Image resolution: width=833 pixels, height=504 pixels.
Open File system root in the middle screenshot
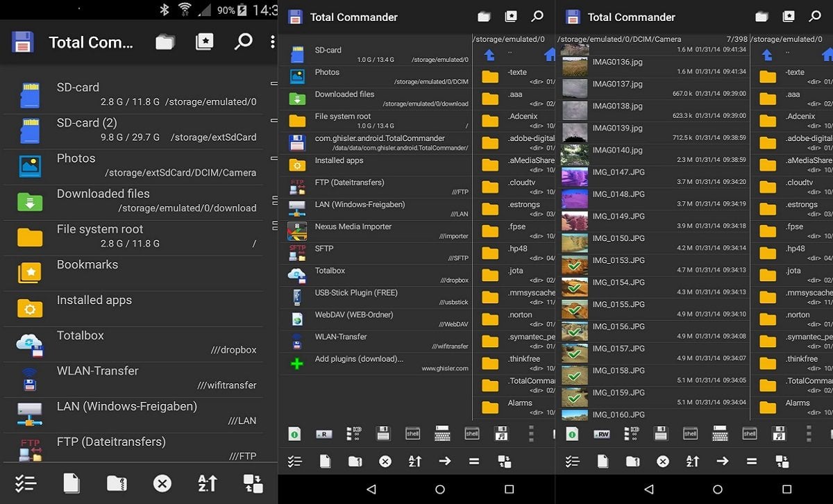pos(376,120)
